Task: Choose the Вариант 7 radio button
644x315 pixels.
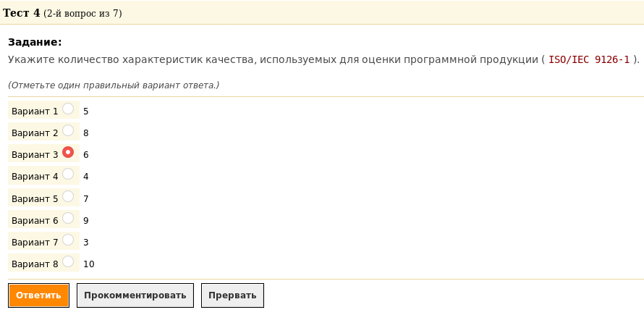Action: pos(68,240)
